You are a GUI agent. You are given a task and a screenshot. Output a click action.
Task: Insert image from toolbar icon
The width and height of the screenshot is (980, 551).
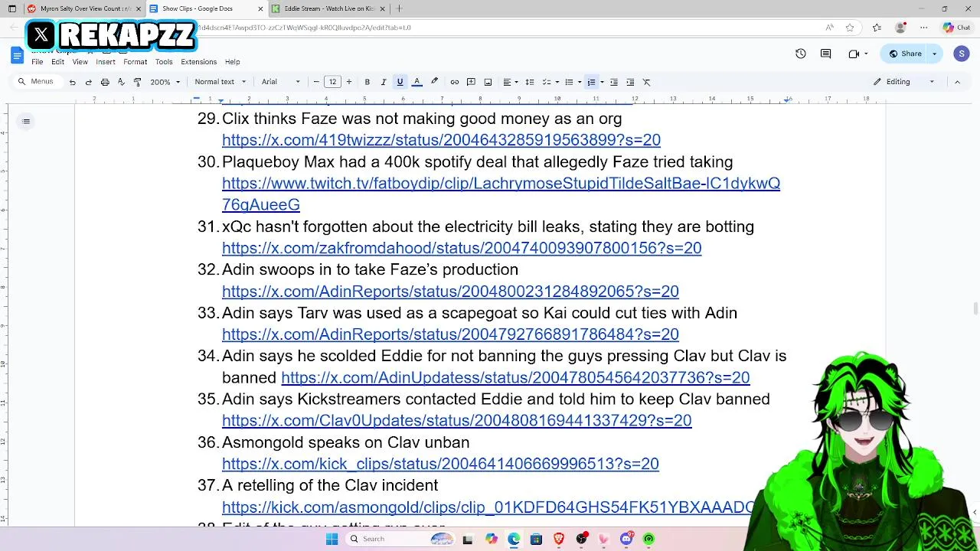coord(488,82)
